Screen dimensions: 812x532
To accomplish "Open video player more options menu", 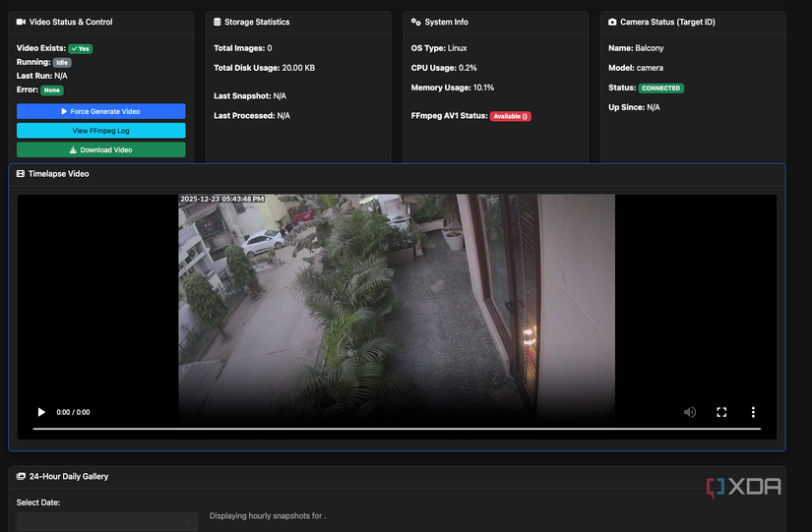I will click(753, 412).
